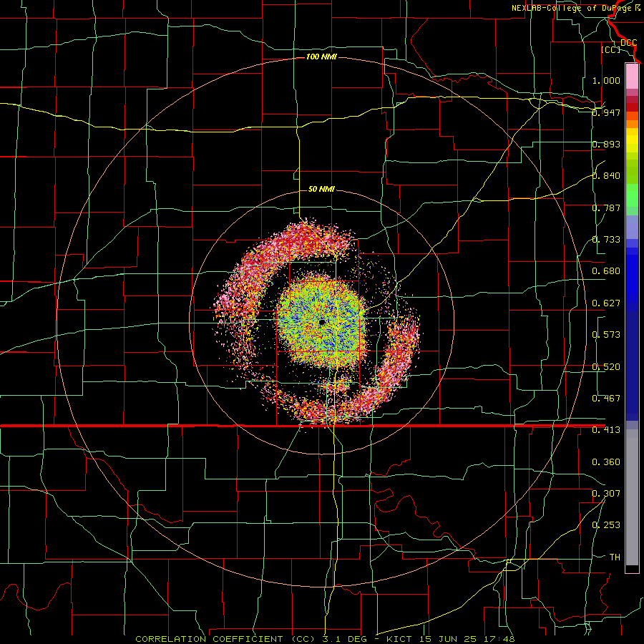Click "CORRELATION COEFFICIENT (CC)" in the bottom caption

point(224,639)
